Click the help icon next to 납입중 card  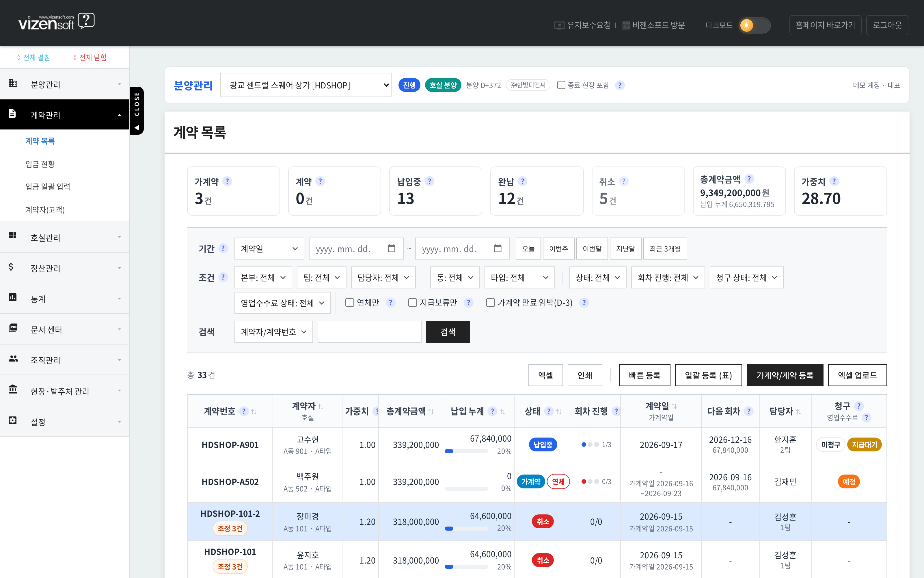(430, 181)
